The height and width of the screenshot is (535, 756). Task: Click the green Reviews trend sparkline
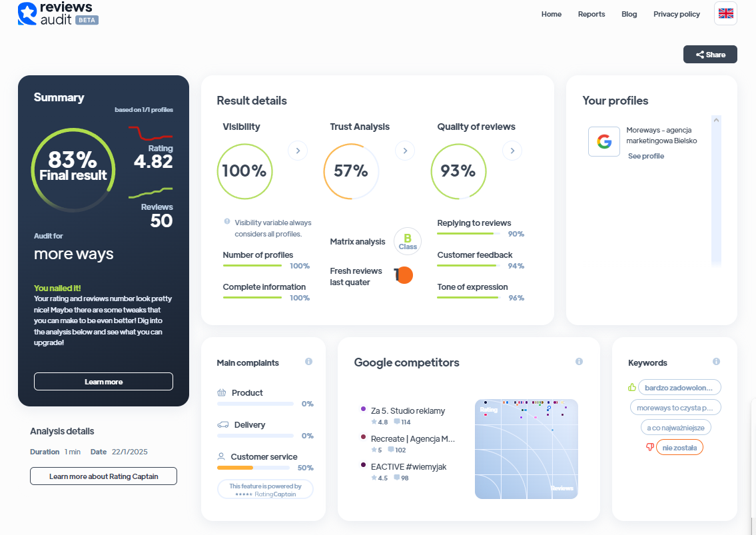tap(151, 193)
